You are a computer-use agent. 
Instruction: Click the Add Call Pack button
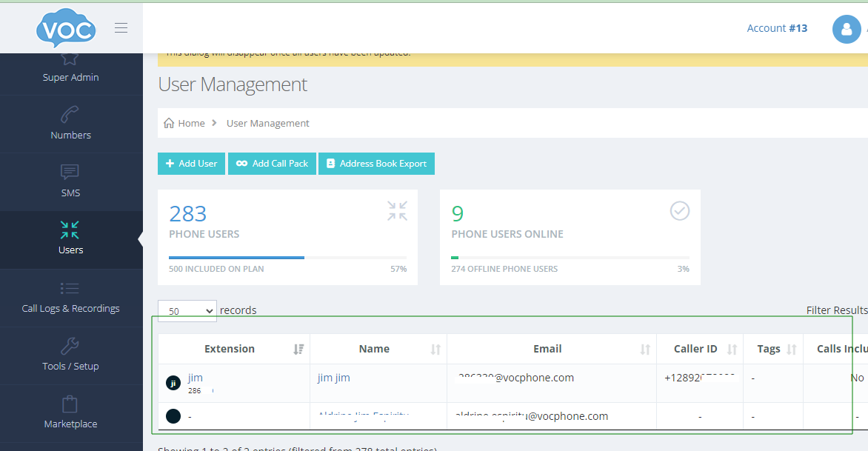(x=272, y=164)
